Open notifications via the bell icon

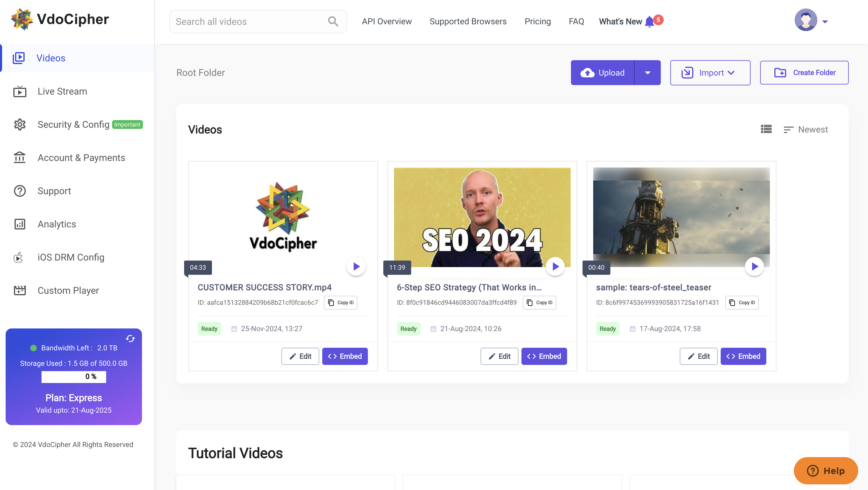coord(650,21)
